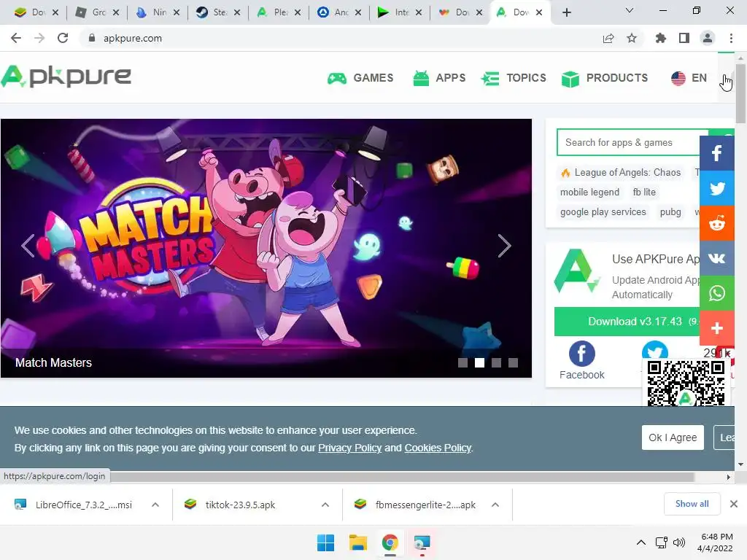Show previous carousel slide
This screenshot has height=560, width=747.
(x=28, y=246)
